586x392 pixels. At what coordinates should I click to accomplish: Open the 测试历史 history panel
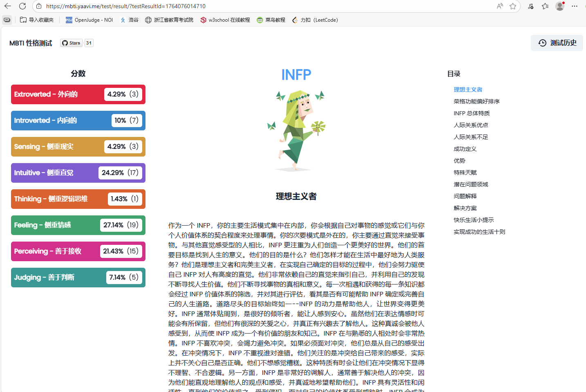[x=557, y=43]
